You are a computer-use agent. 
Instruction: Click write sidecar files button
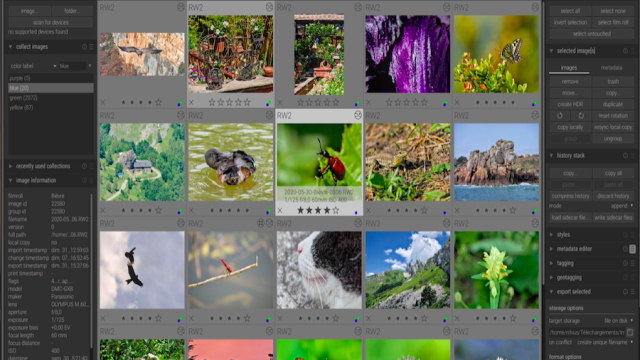(x=613, y=218)
